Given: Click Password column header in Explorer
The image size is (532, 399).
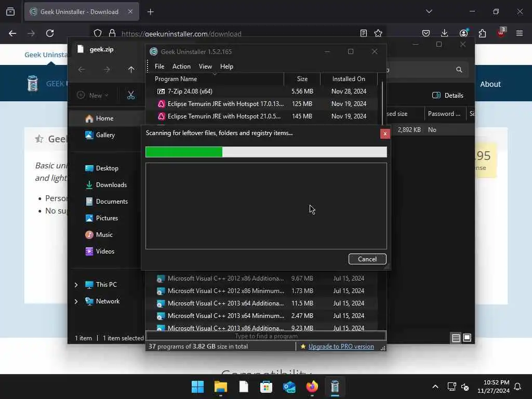Looking at the screenshot, I should 445,114.
